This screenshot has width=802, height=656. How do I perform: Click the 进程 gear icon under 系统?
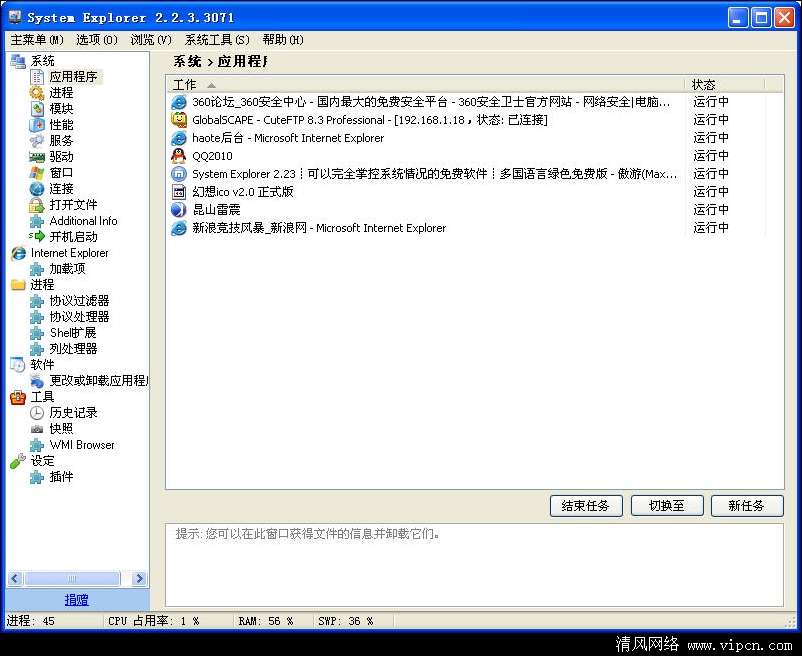(x=37, y=93)
